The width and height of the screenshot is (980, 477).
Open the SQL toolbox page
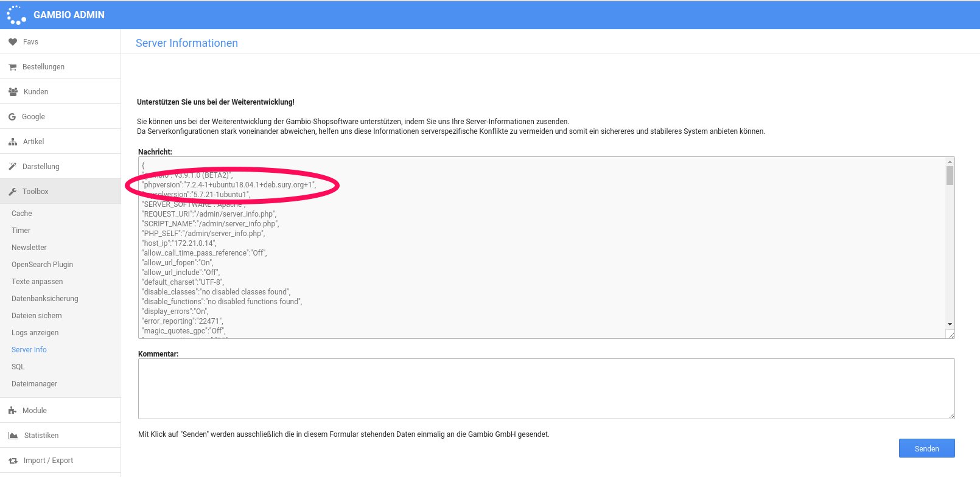pyautogui.click(x=18, y=367)
